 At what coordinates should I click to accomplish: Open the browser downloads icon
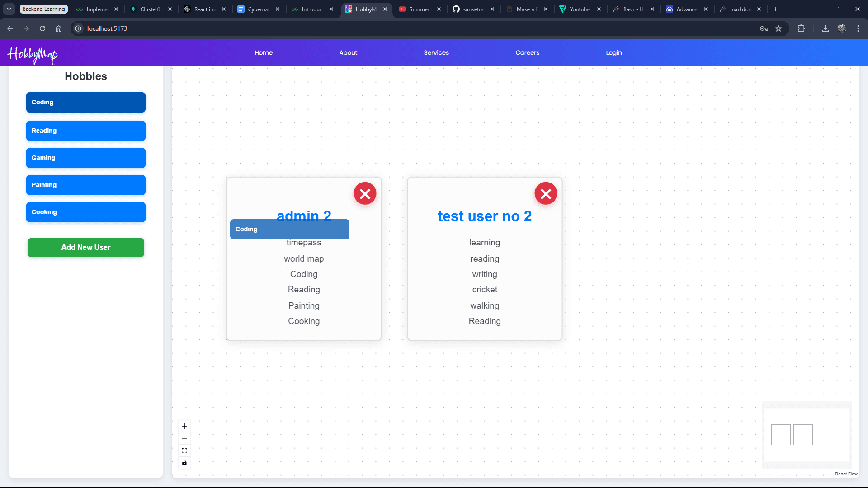point(826,28)
